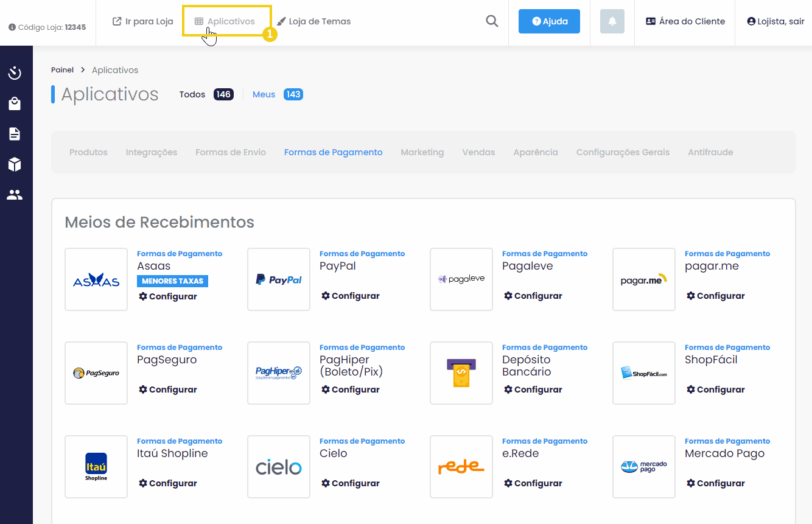Image resolution: width=812 pixels, height=524 pixels.
Task: Click Lojista, sair to log out
Action: pyautogui.click(x=775, y=21)
